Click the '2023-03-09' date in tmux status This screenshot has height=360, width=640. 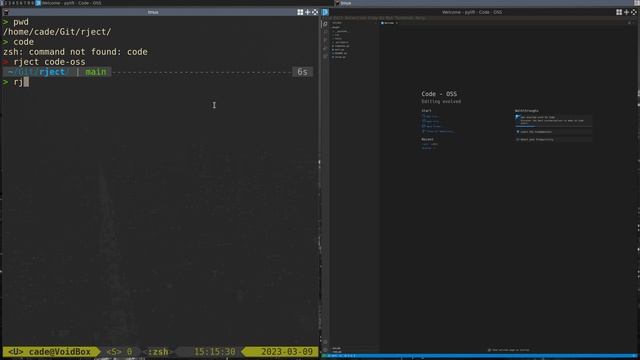tap(287, 351)
